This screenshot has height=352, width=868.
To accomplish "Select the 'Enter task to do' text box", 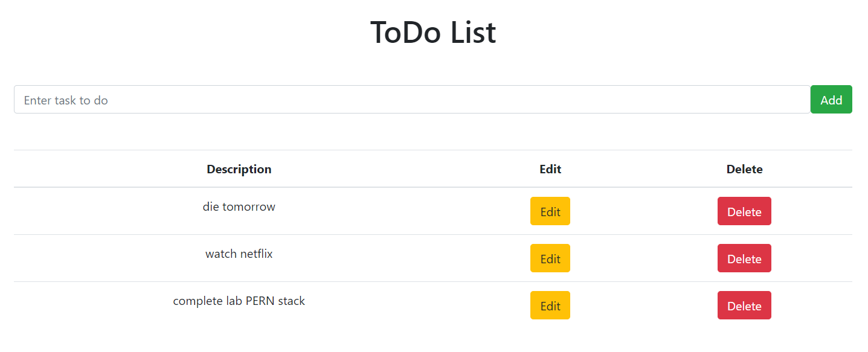I will (411, 100).
